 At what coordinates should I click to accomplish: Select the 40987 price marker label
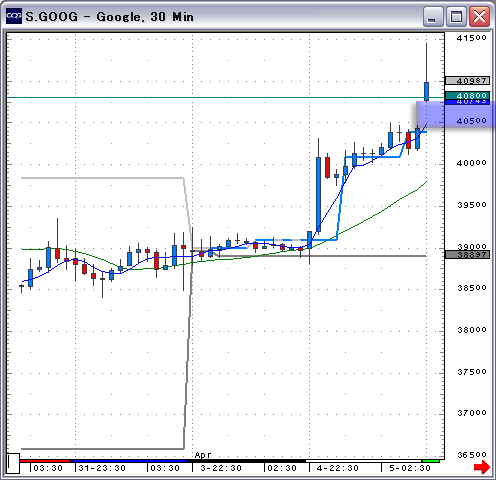(x=467, y=81)
